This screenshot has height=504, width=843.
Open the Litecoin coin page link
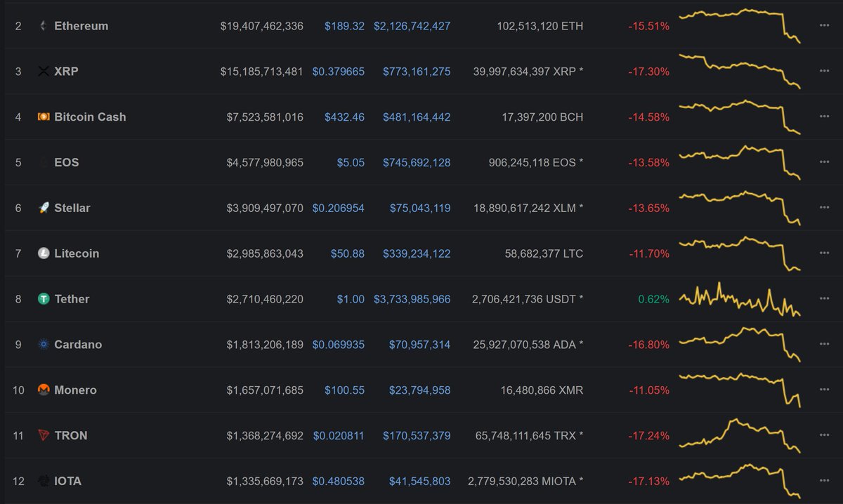77,253
